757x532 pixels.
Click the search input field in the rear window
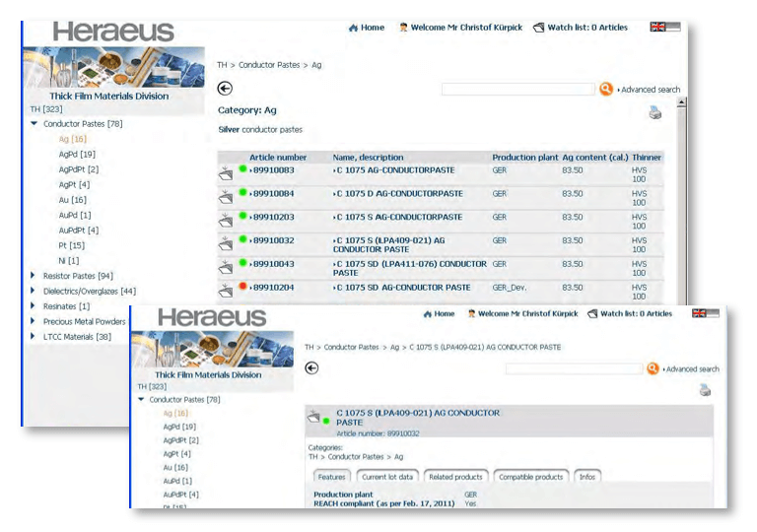517,89
